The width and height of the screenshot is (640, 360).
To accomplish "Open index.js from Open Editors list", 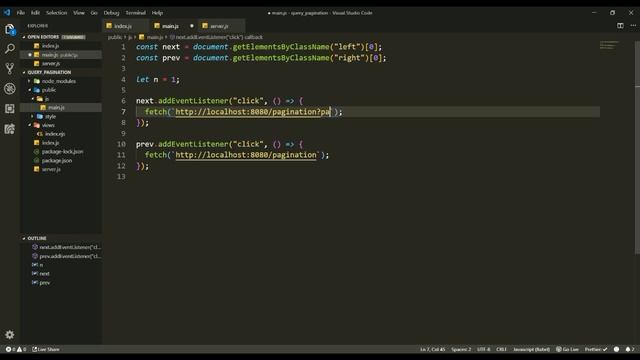I will point(50,46).
